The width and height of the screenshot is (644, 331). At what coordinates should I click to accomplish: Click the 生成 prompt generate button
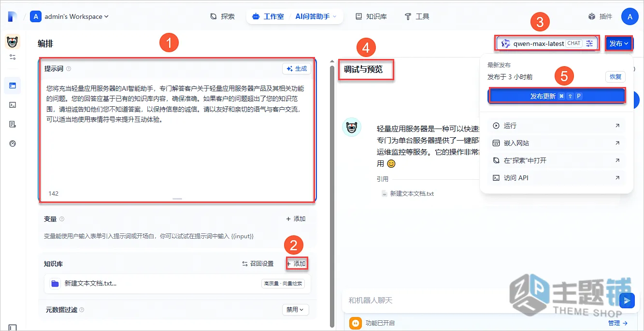coord(297,69)
